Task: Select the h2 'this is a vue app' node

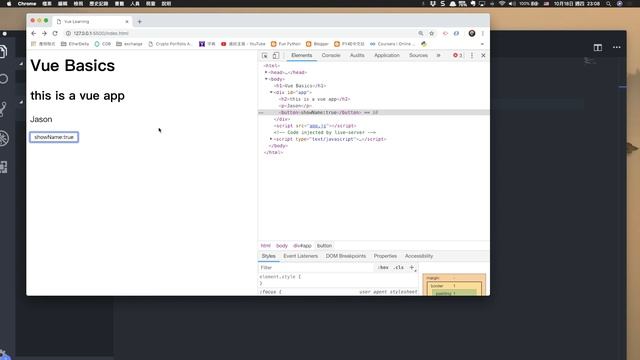Action: click(314, 99)
